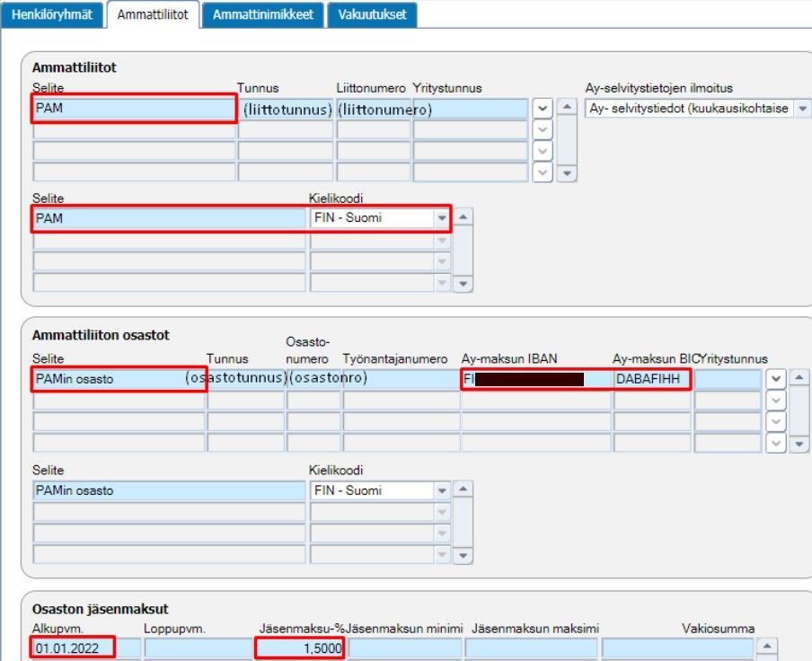Click scroll up arrow of PAM Kielikoodi list
The width and height of the screenshot is (812, 661).
pos(463,216)
